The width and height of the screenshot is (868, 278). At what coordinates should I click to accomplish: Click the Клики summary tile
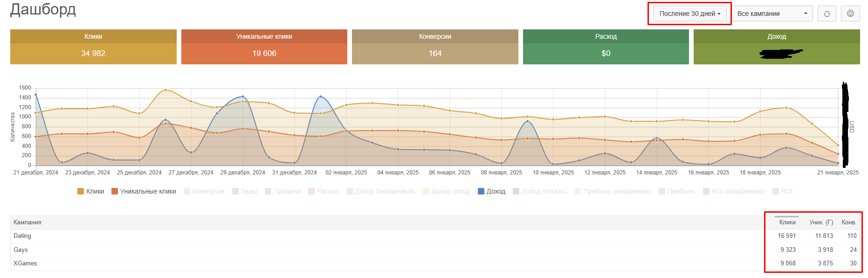click(93, 47)
